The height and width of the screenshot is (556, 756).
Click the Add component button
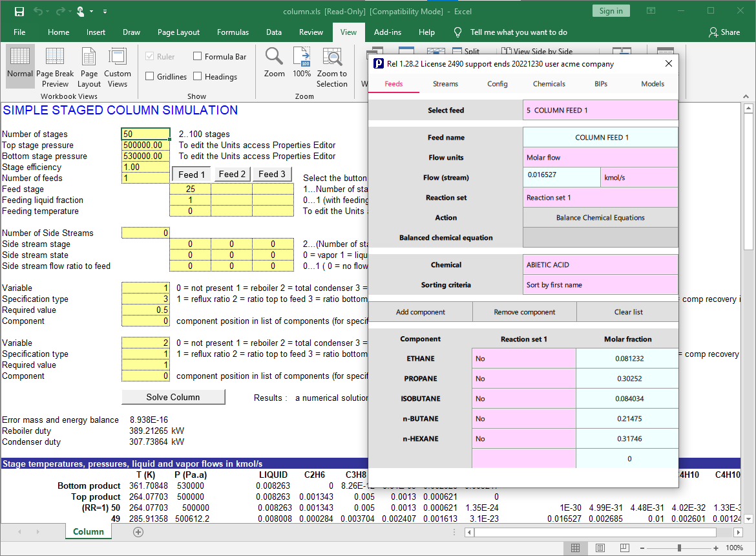click(421, 312)
